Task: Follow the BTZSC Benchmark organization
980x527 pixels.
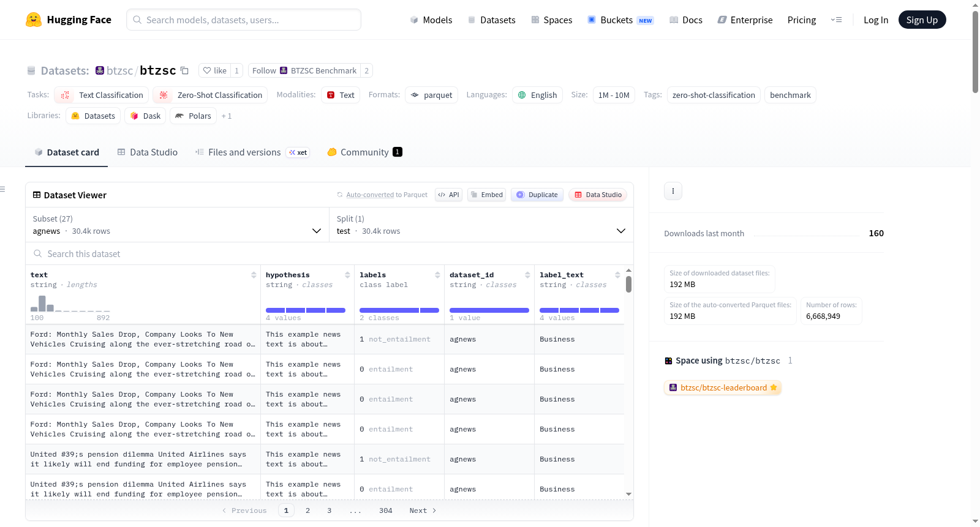Action: pyautogui.click(x=304, y=70)
